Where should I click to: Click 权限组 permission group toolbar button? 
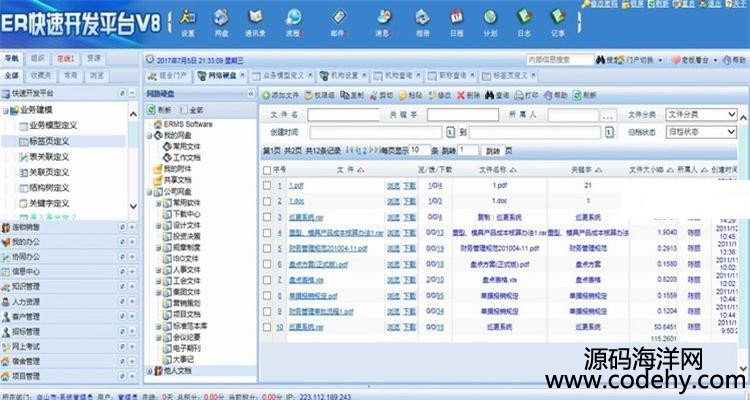click(320, 95)
